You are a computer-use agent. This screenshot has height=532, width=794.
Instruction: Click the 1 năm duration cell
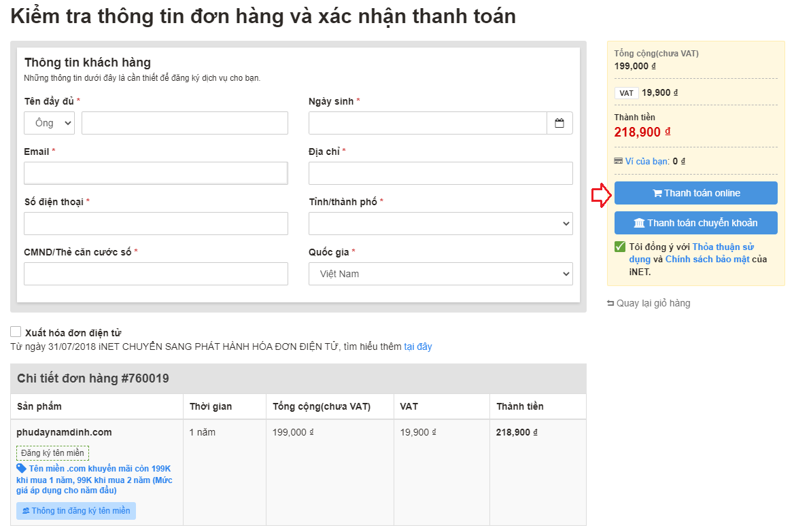click(x=202, y=432)
